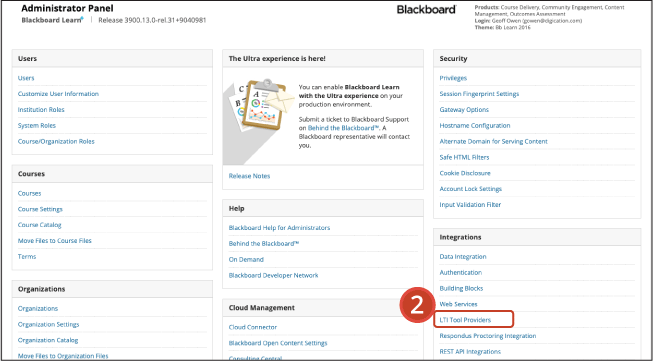Go to REST API Integrations
The image size is (653, 361).
click(x=470, y=351)
